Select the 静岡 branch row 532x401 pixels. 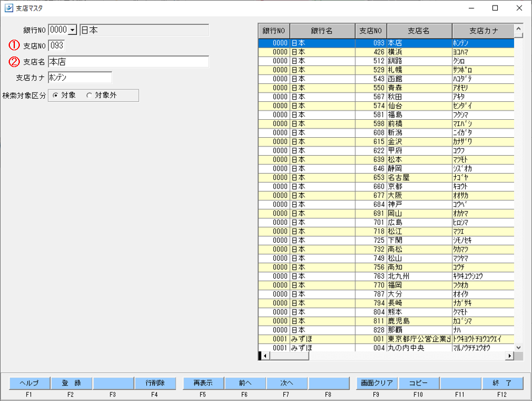click(x=386, y=168)
